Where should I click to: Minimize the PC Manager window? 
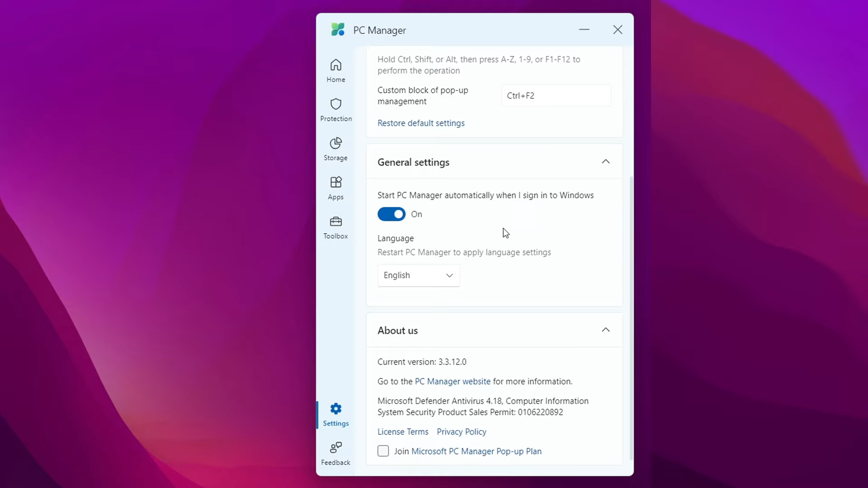point(584,30)
